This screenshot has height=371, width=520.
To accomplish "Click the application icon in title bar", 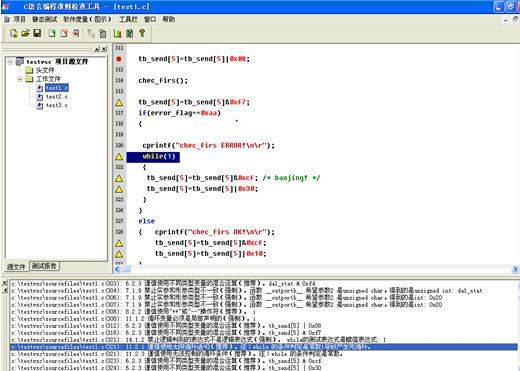I will [x=5, y=6].
